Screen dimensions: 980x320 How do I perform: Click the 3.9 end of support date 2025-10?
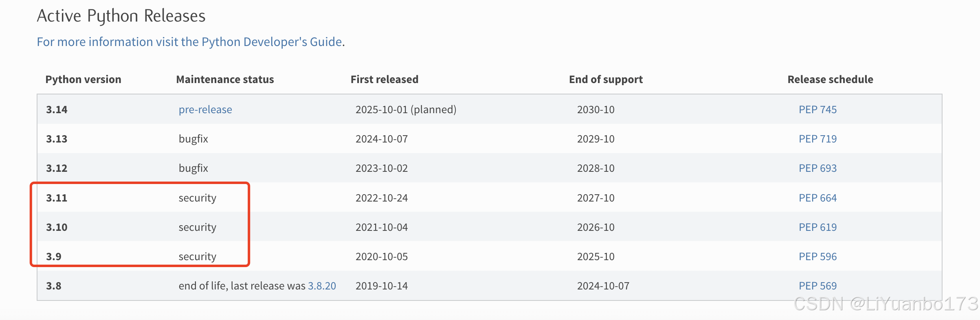[x=595, y=256]
